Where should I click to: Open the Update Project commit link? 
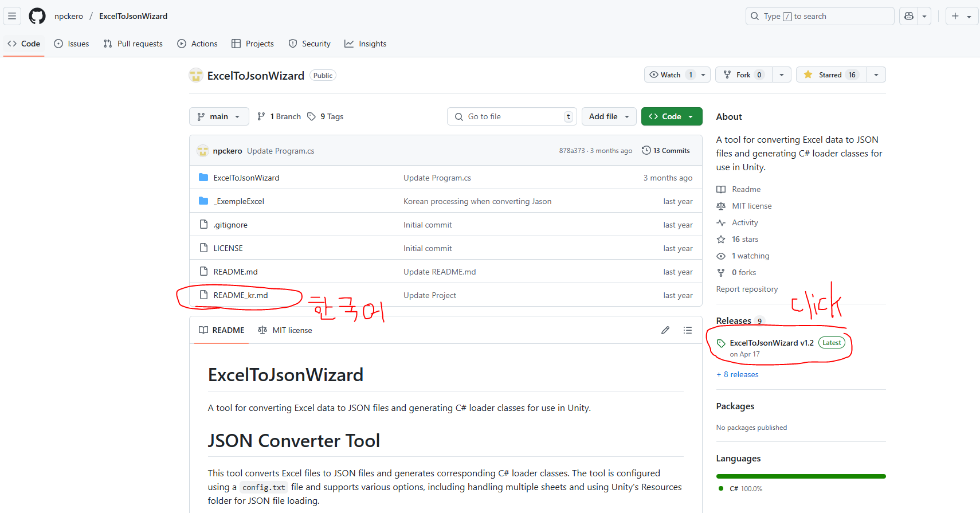(x=430, y=295)
